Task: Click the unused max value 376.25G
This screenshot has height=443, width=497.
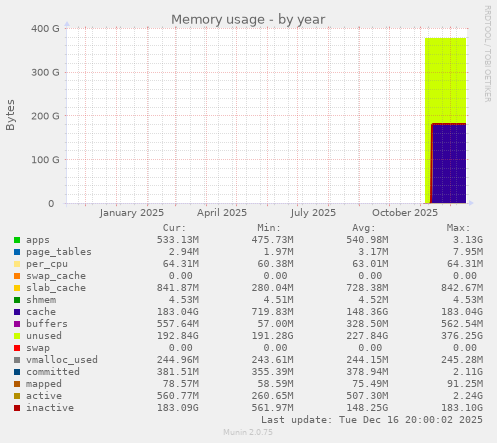Action: point(462,336)
